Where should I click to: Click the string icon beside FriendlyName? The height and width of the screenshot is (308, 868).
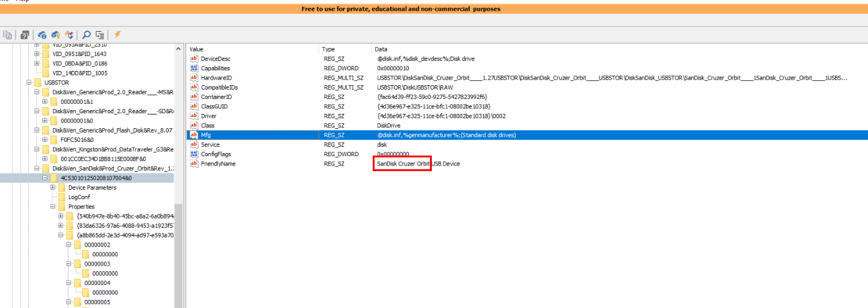coord(194,164)
